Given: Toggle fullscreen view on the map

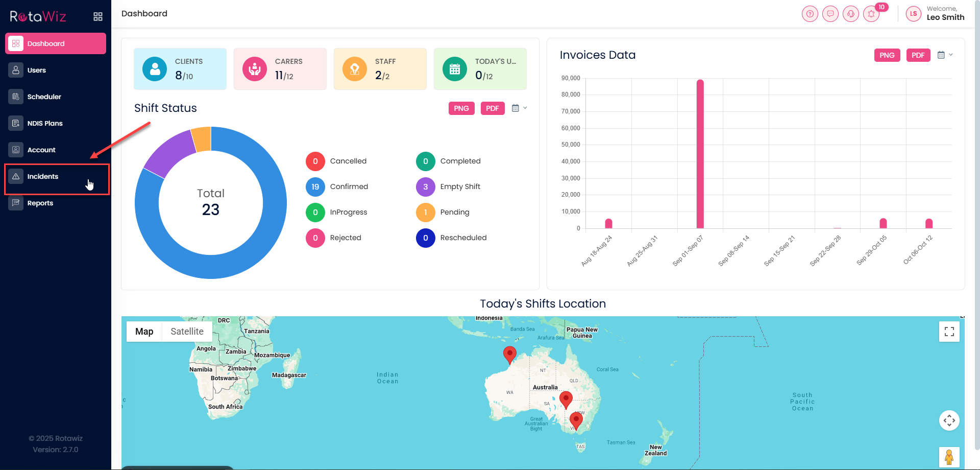Looking at the screenshot, I should 949,332.
